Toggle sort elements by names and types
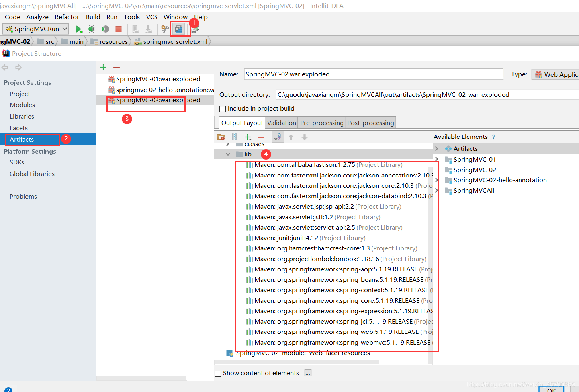The image size is (579, 392). 278,137
